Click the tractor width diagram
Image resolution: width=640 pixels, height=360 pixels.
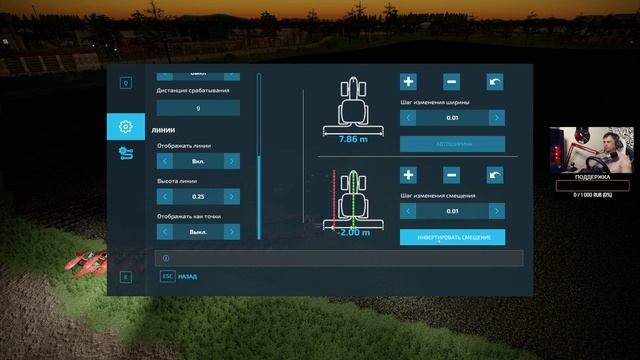[353, 106]
